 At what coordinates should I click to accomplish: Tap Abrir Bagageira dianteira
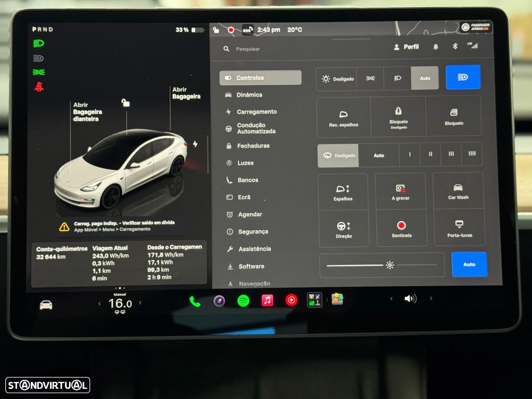pyautogui.click(x=87, y=112)
